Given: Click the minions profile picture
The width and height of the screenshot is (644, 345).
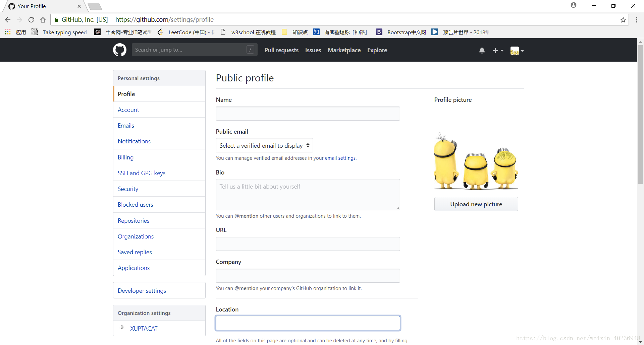Looking at the screenshot, I should coord(476,162).
